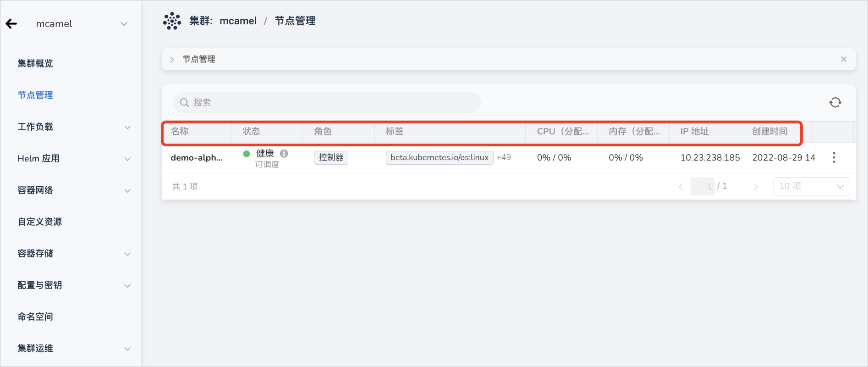
Task: Click the search magnifier icon
Action: (x=184, y=102)
